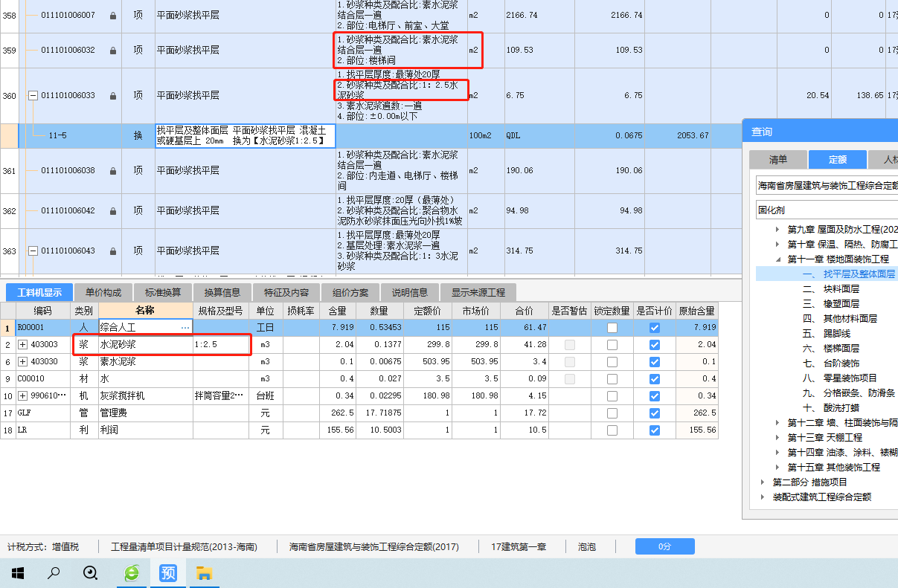
Task: Uncheck 是否计价 for 水泥砂浆 row
Action: [x=655, y=345]
